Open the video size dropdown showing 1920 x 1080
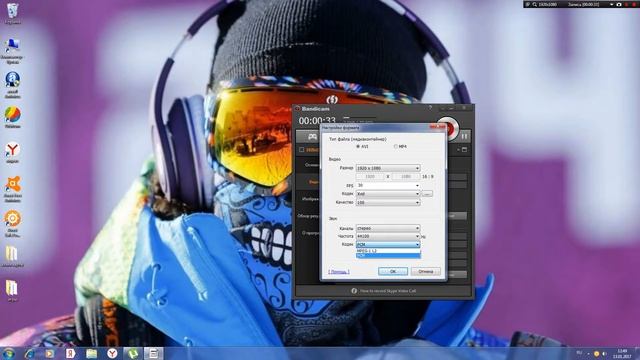Viewport: 640px width, 360px height. 388,168
